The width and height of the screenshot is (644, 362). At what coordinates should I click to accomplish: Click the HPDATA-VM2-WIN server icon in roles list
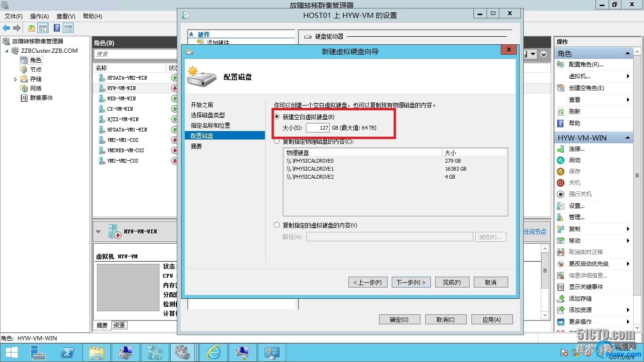(102, 78)
